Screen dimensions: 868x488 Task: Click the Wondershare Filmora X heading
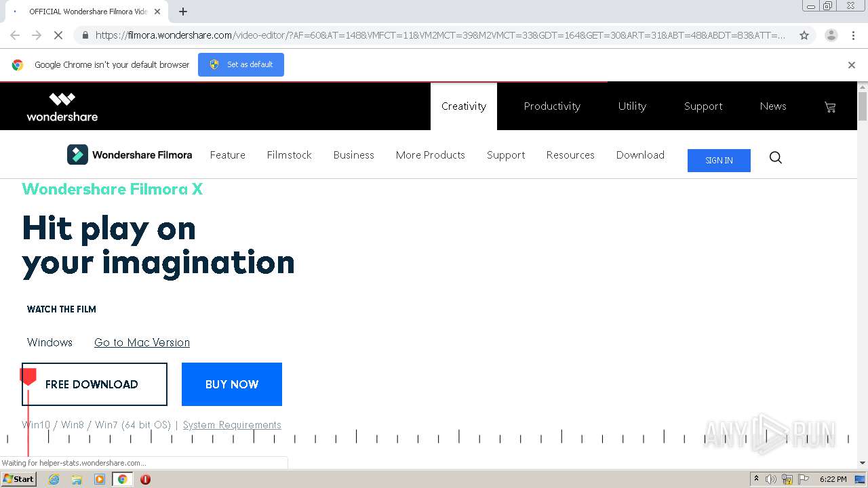pos(113,189)
